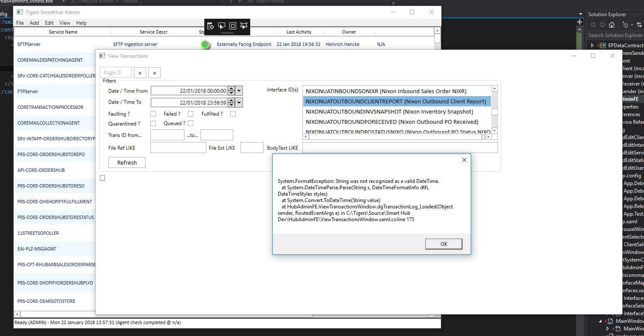Click Interface ID list scrollbar thumb

[494, 112]
